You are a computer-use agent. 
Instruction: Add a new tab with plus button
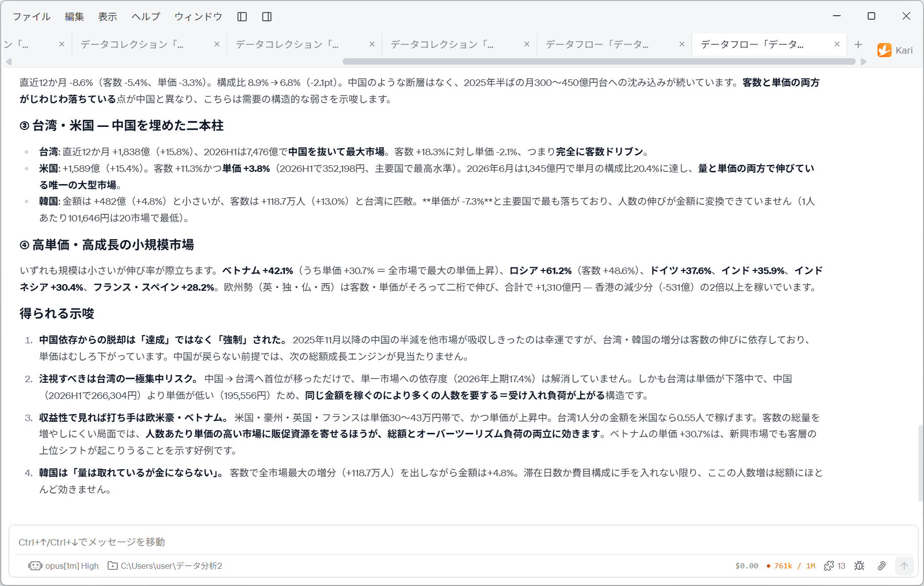(x=858, y=44)
